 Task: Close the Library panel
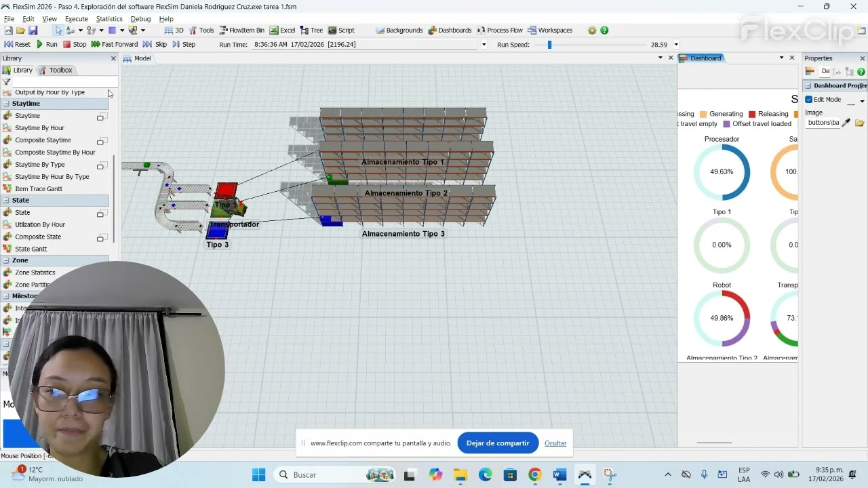click(113, 58)
